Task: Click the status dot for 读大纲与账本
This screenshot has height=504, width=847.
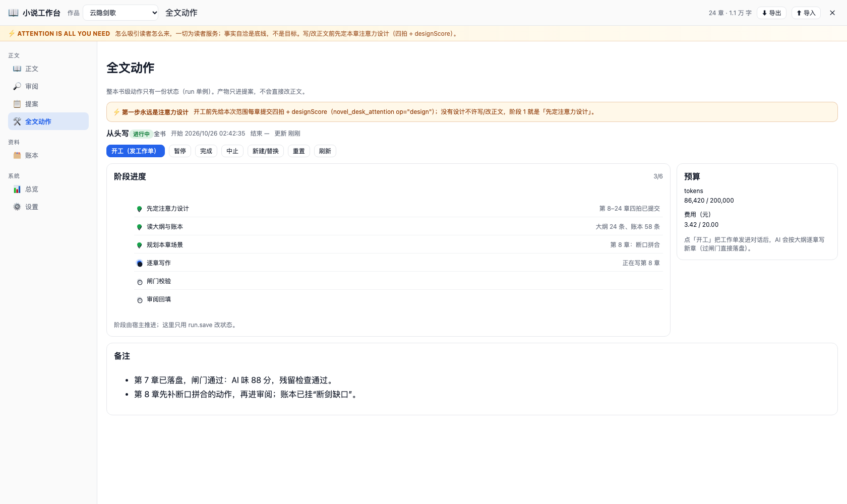Action: tap(140, 227)
